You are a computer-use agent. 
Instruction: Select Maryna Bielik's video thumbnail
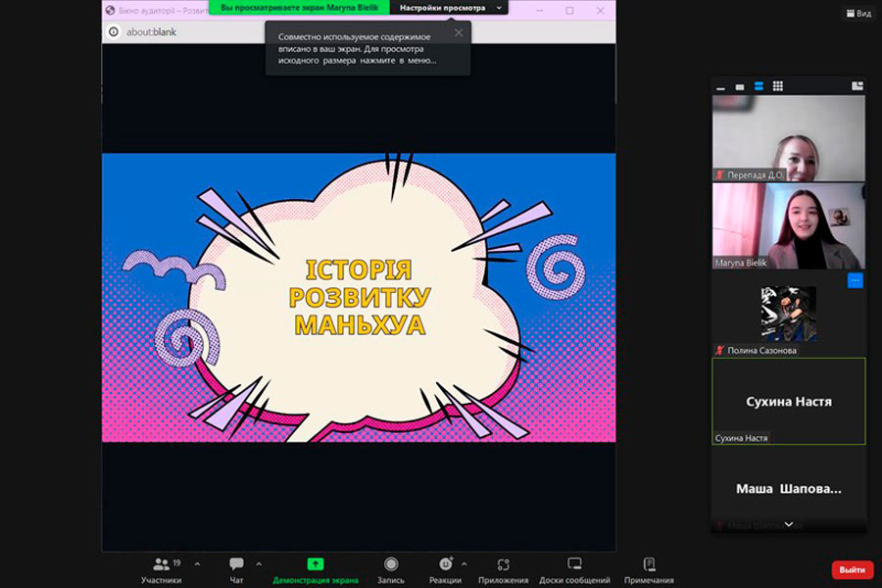[789, 226]
